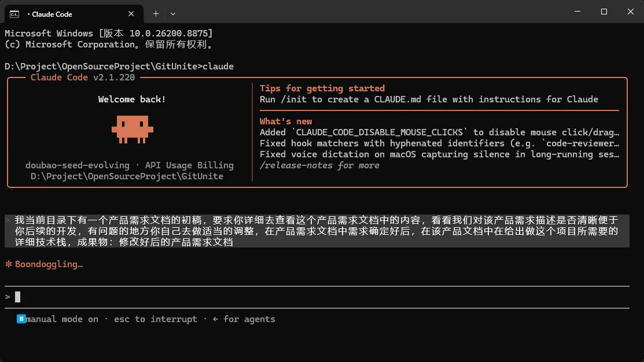Click inside the prompt input line
The width and height of the screenshot is (644, 362).
coord(317,297)
